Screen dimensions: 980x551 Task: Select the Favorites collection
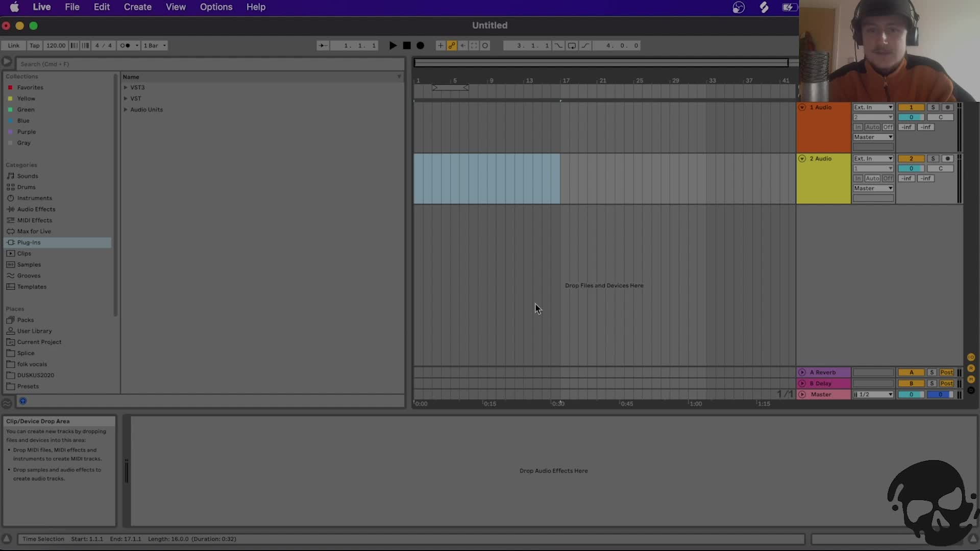(x=30, y=87)
